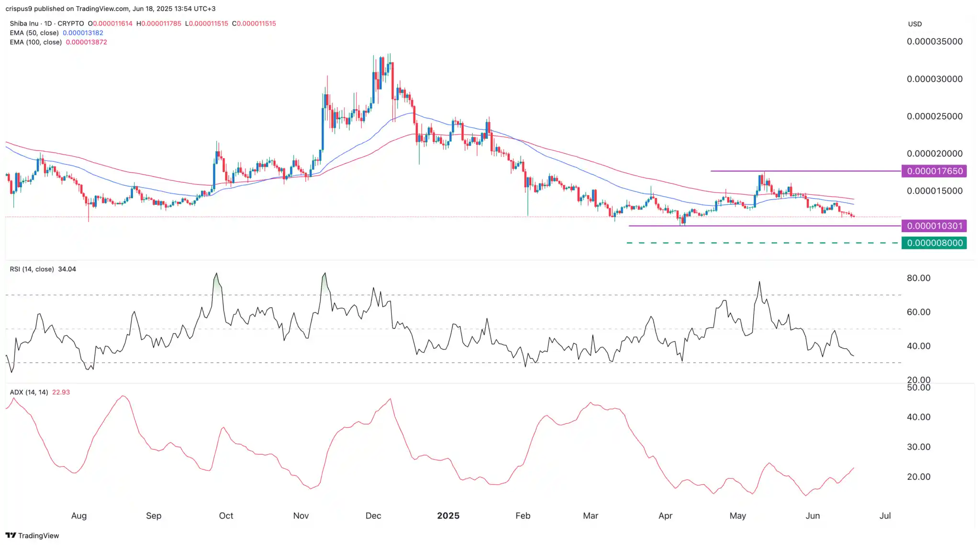Click the RSI reading 34.04 in the legend
Screen dimensions: 980x545
coord(67,269)
